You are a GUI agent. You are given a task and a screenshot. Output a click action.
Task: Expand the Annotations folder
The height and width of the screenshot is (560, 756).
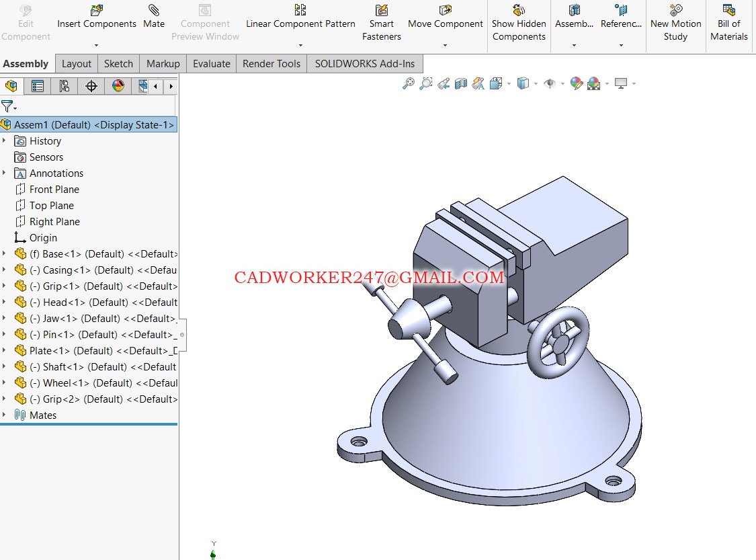[4, 173]
